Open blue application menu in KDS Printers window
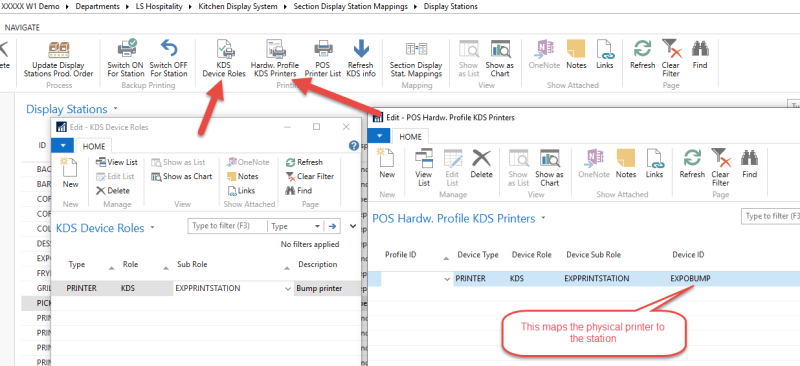The height and width of the screenshot is (366, 800). tap(379, 136)
